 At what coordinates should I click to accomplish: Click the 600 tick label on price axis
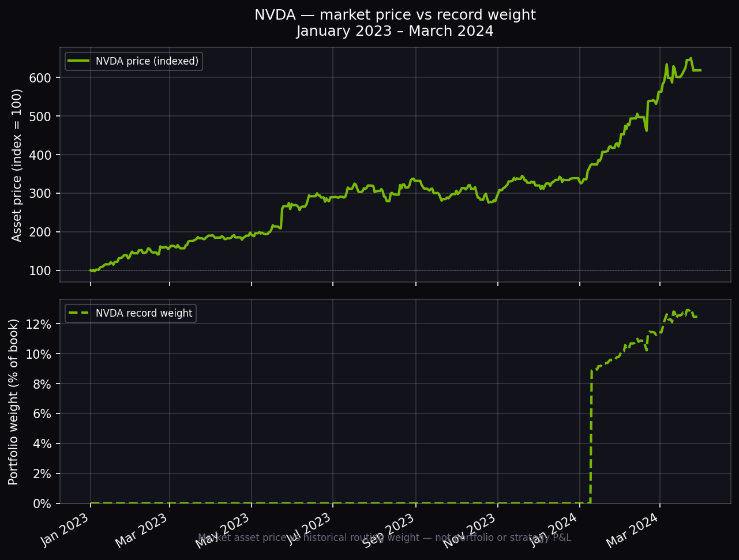41,78
